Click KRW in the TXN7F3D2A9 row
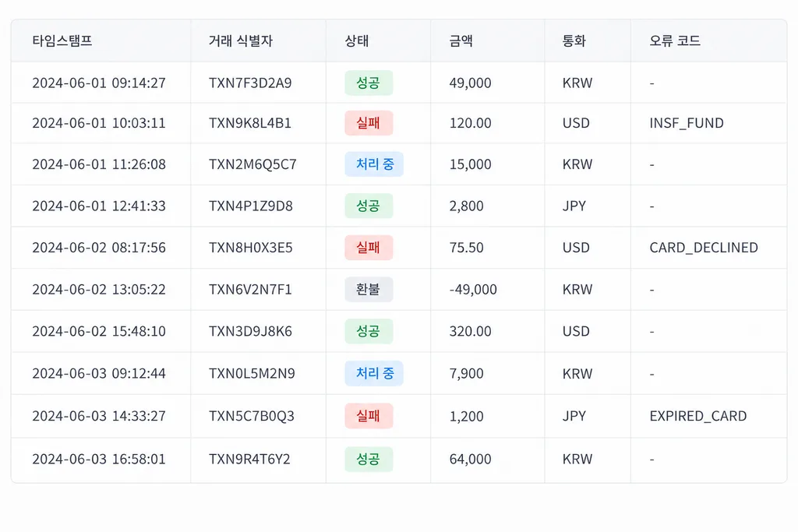The width and height of the screenshot is (798, 532). [577, 83]
